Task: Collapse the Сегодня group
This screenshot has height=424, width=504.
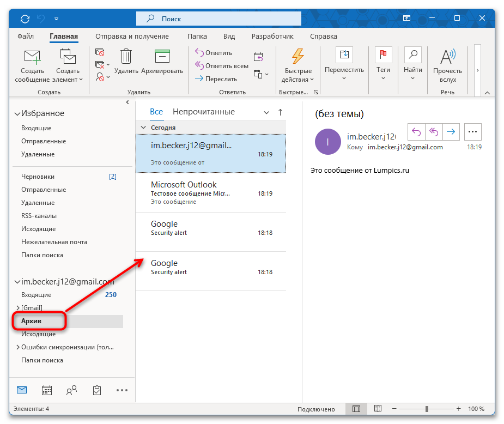Action: pos(143,128)
